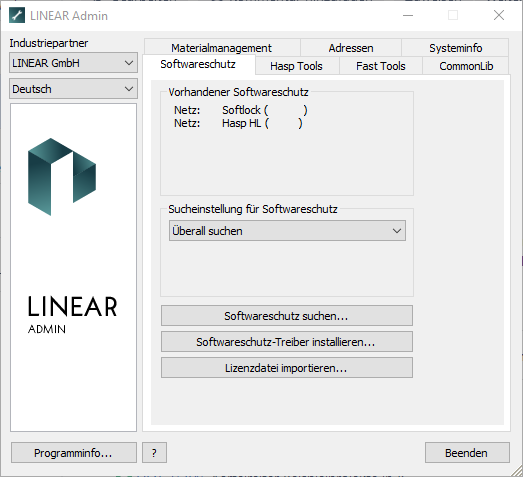The height and width of the screenshot is (477, 523).
Task: Close the LINEAR Admin window
Action: coord(499,15)
